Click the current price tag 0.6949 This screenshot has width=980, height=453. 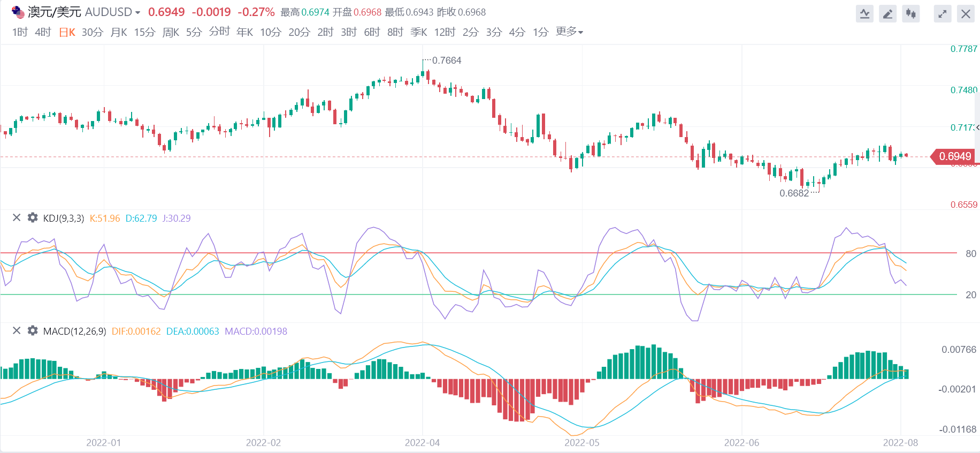click(954, 156)
